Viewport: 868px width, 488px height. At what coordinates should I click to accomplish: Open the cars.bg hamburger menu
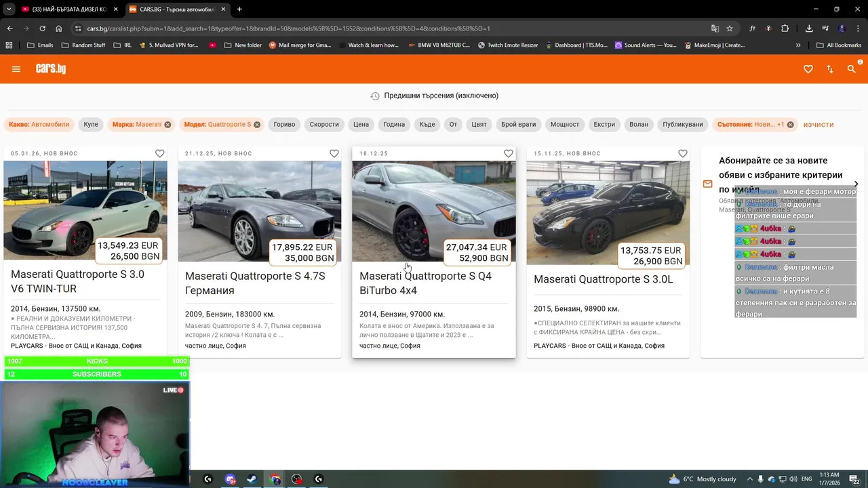coord(16,69)
